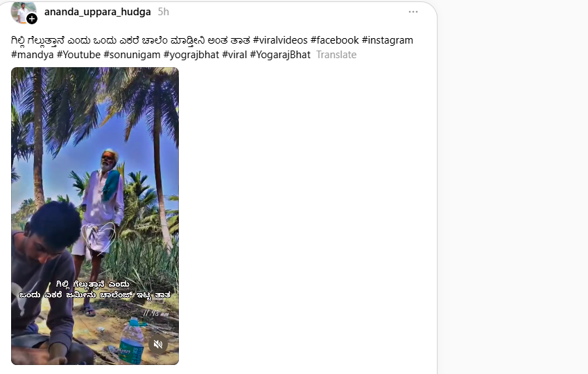
Task: Play the video of the old man
Action: (x=95, y=216)
